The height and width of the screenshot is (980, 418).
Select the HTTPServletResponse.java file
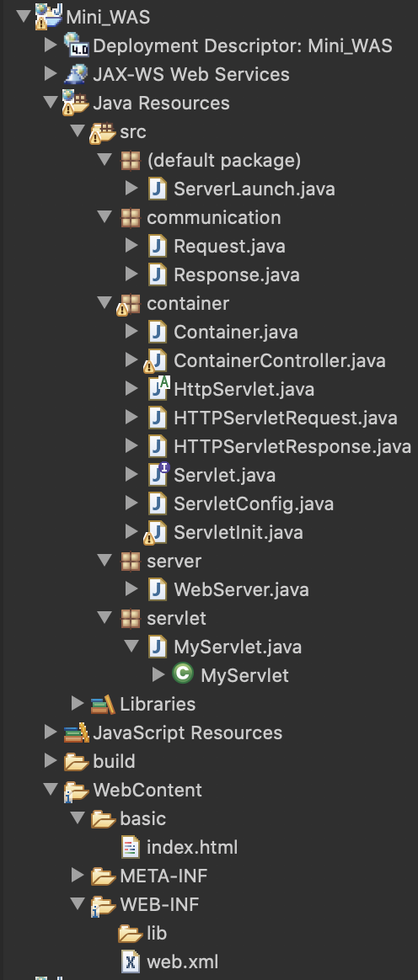(x=292, y=446)
